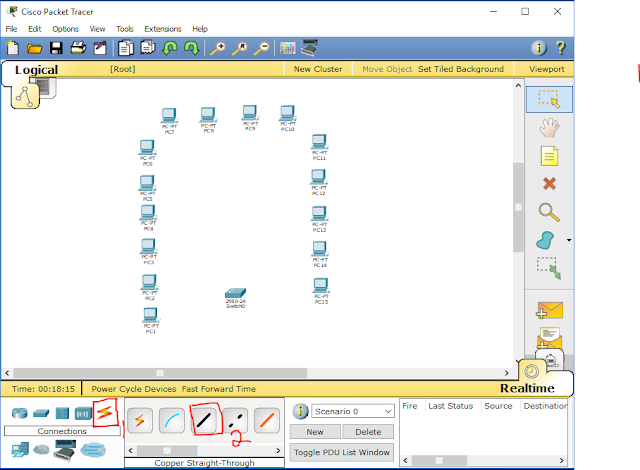Open the View menu

[97, 29]
